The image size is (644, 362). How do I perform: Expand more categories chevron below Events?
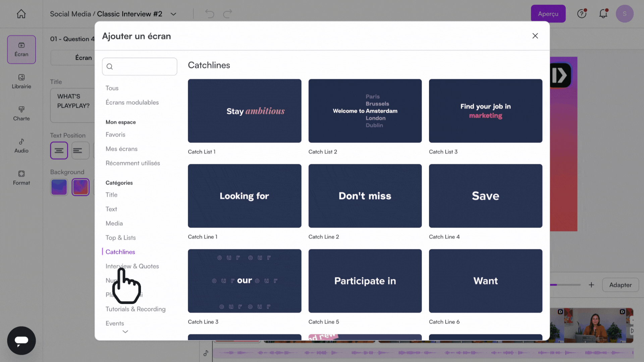125,331
